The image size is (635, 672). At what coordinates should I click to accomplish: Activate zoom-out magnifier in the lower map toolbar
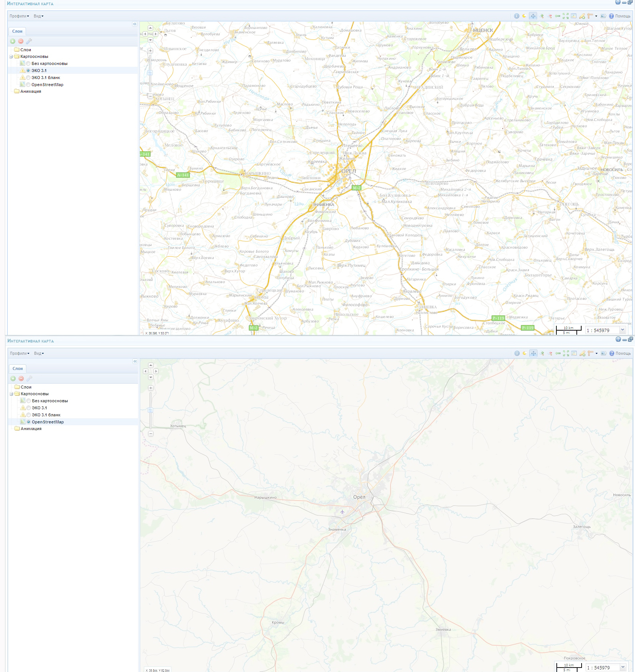point(550,353)
